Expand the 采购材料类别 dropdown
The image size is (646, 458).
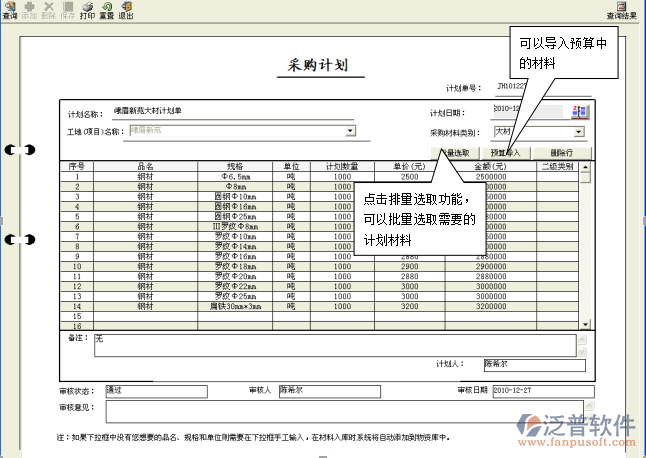[x=579, y=131]
